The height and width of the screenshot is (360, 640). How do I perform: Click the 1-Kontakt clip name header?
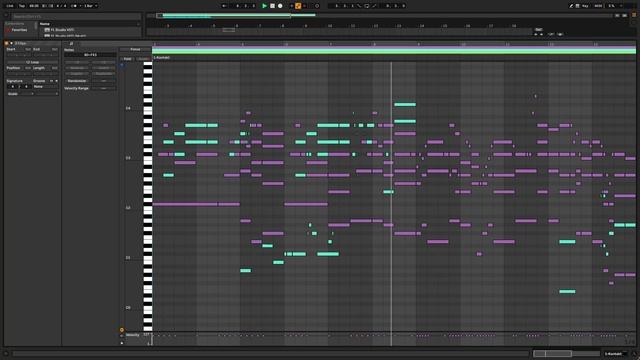[x=162, y=58]
